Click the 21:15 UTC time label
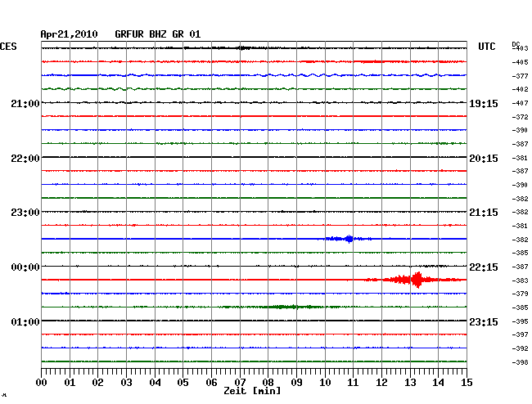 point(484,213)
